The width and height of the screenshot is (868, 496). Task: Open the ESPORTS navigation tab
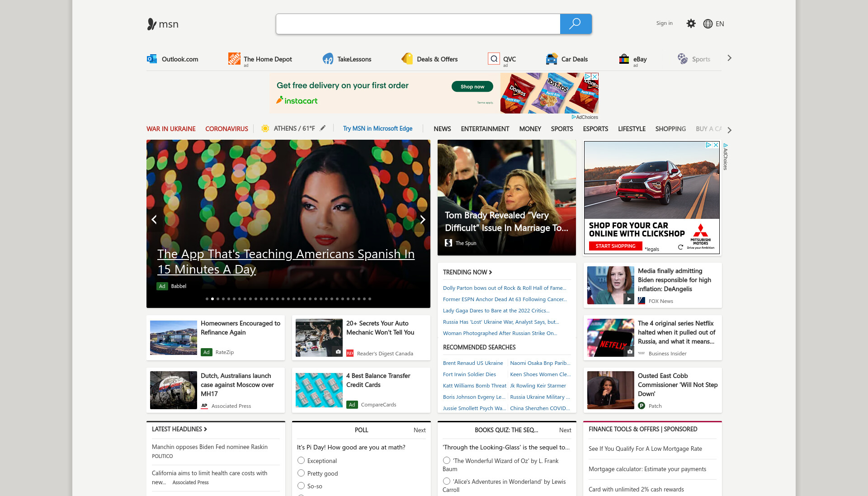(x=595, y=129)
